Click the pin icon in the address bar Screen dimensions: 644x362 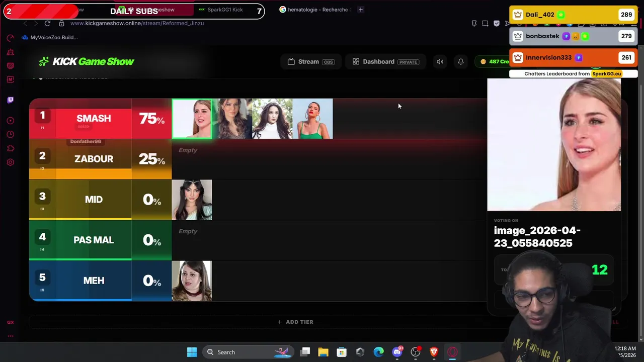tap(474, 23)
